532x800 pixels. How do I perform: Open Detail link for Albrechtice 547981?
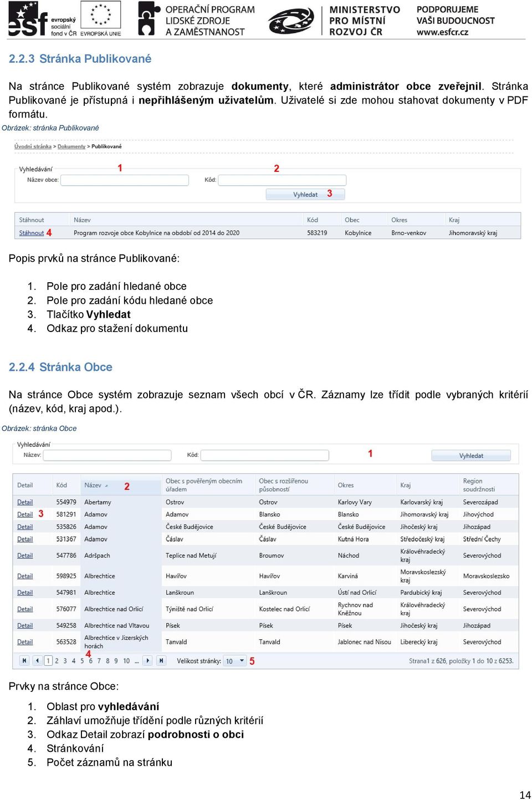(x=25, y=593)
